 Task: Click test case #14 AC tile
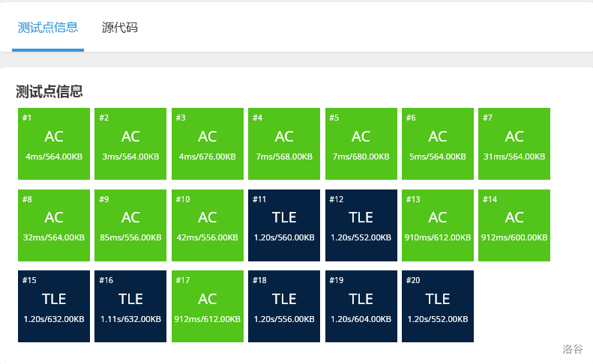514,225
